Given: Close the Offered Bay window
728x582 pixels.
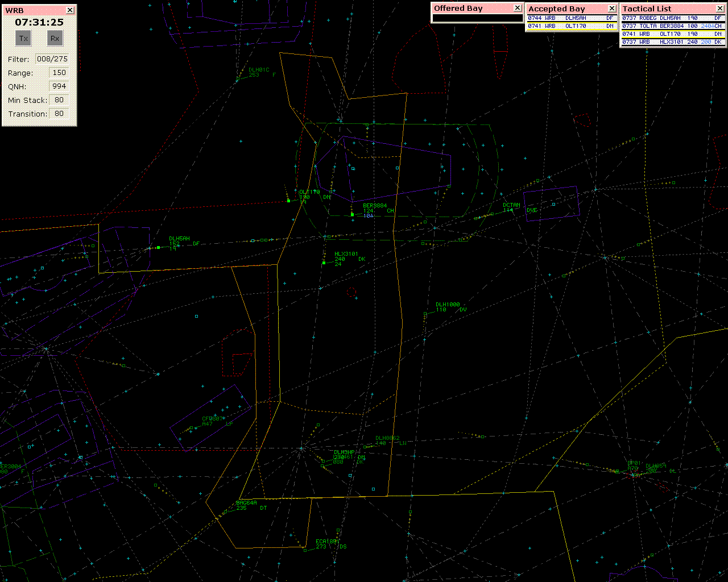Looking at the screenshot, I should tap(518, 8).
